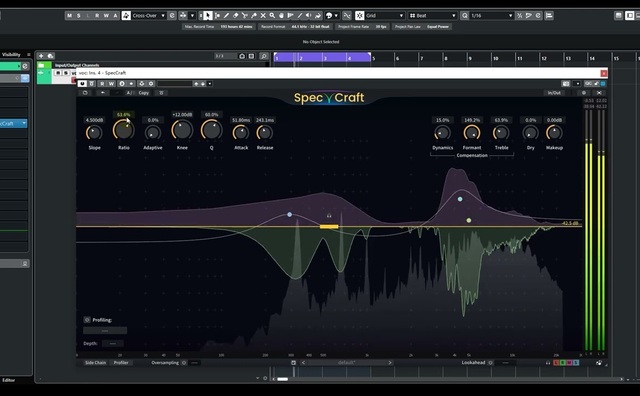This screenshot has height=396, width=640.
Task: Go to next SpecCraft preset arrow
Action: [x=390, y=363]
